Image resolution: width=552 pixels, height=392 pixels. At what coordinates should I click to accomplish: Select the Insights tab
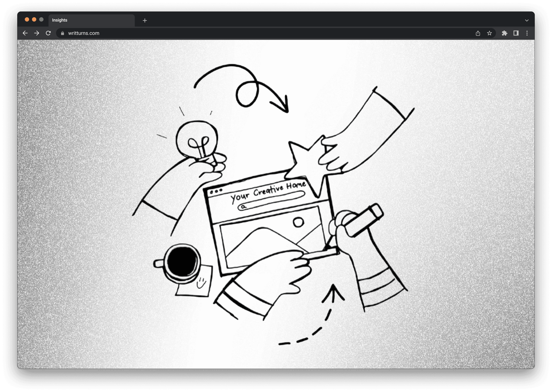pos(91,20)
